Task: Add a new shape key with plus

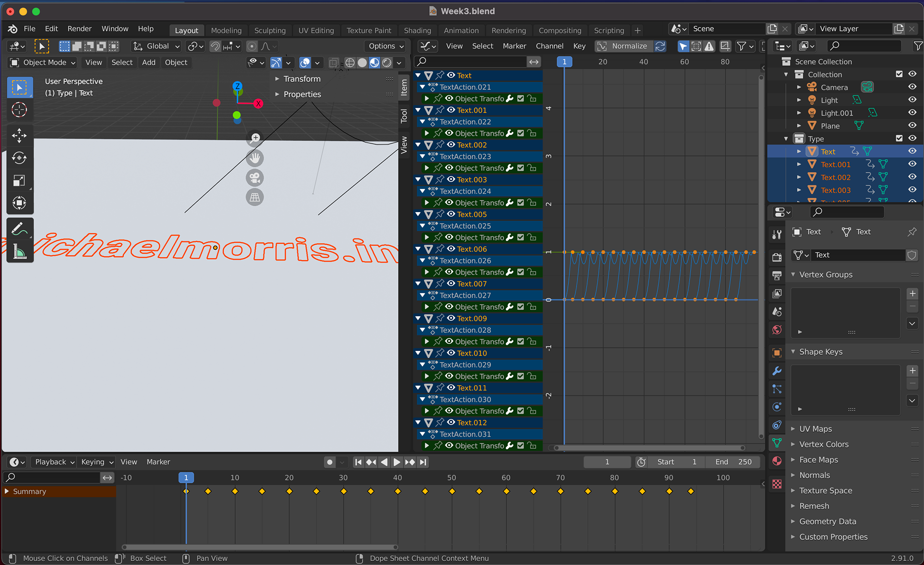Action: coord(912,371)
